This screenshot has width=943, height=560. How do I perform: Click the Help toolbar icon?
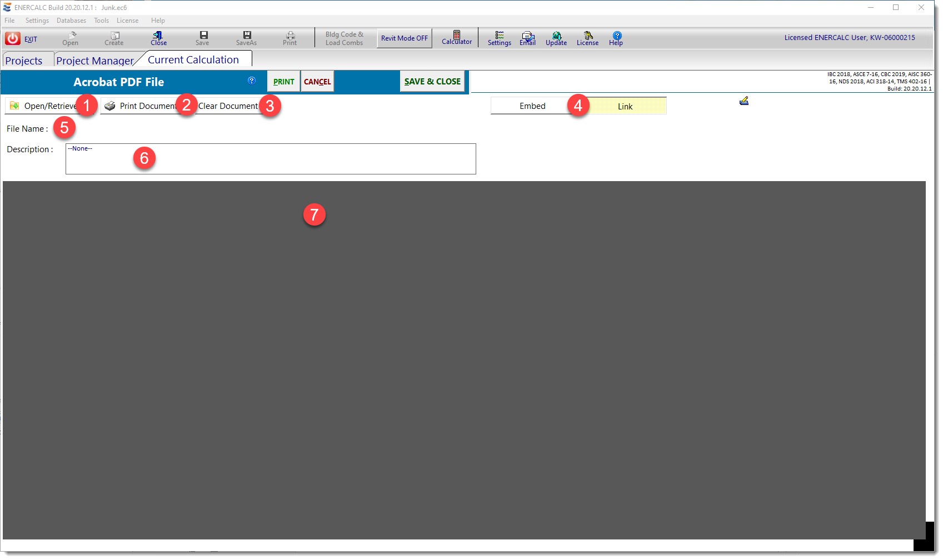pyautogui.click(x=616, y=38)
